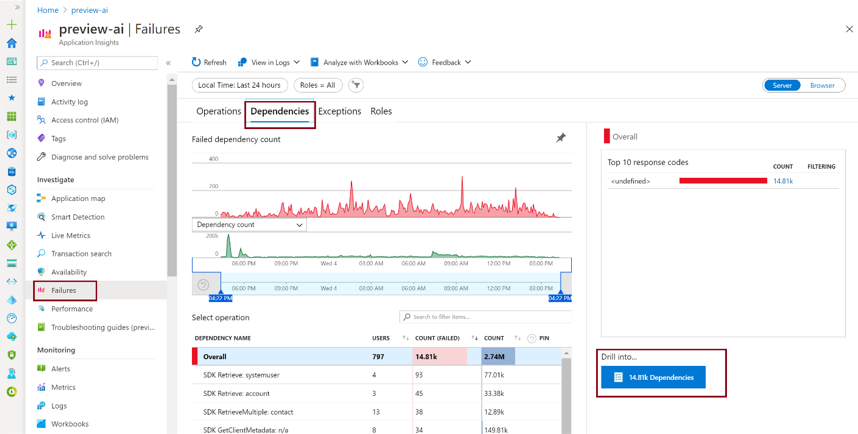Viewport: 858px width, 434px height.
Task: Sort by USERS column arrows
Action: click(x=405, y=338)
